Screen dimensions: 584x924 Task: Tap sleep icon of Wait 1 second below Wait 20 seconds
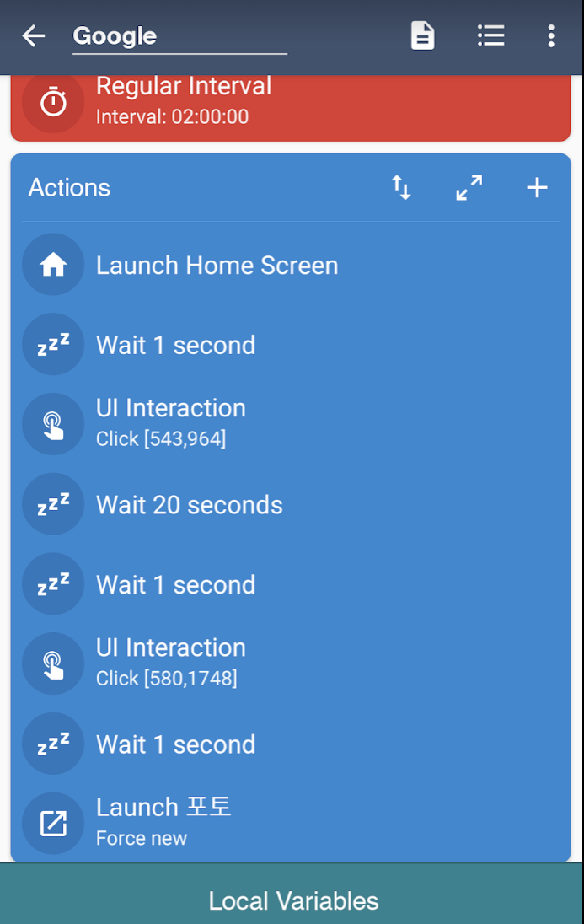53,584
